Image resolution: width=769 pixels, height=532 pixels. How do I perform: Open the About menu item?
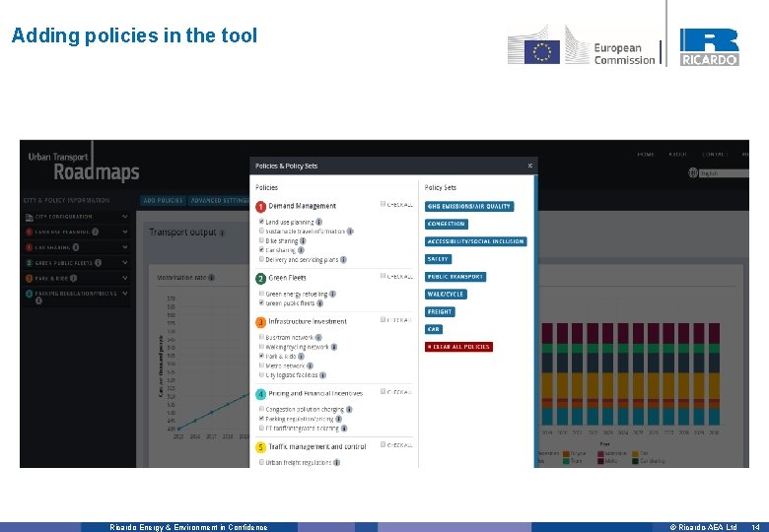(677, 155)
